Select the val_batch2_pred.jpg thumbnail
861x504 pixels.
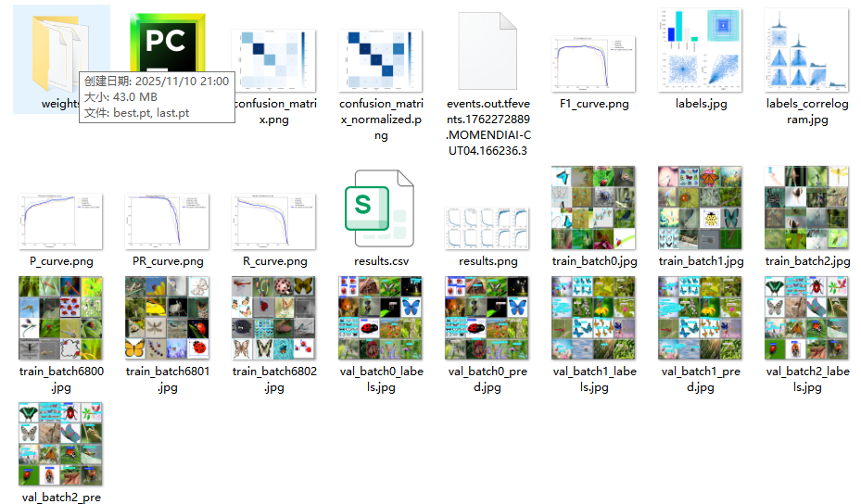[60, 444]
